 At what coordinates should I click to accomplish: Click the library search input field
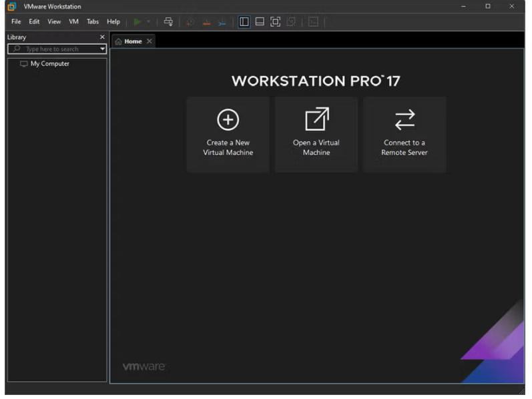(57, 49)
